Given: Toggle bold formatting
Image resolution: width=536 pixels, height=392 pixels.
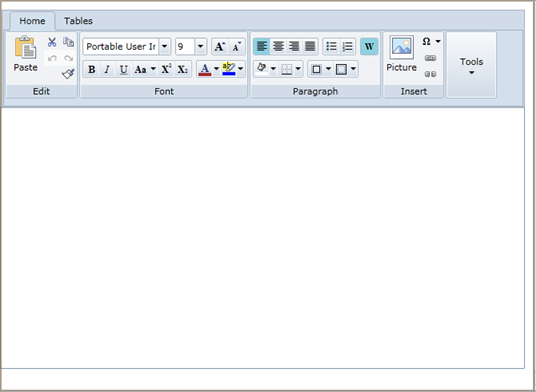Looking at the screenshot, I should pos(91,69).
